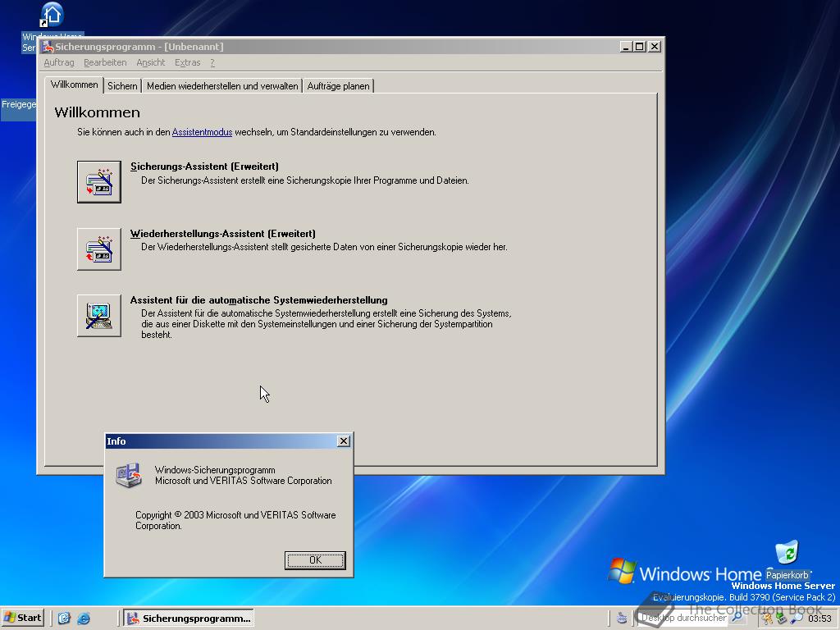The width and height of the screenshot is (840, 630).
Task: Open the Papierkorb recycle bin icon
Action: pyautogui.click(x=787, y=552)
